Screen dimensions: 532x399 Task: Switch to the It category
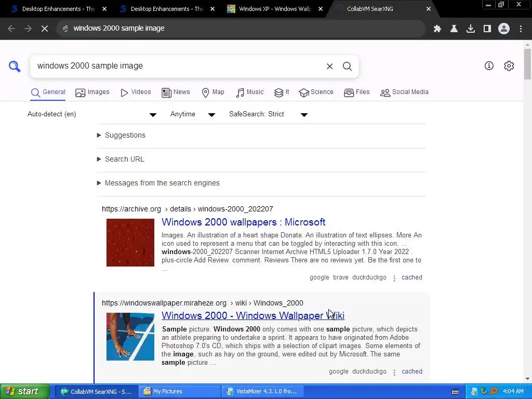click(281, 92)
